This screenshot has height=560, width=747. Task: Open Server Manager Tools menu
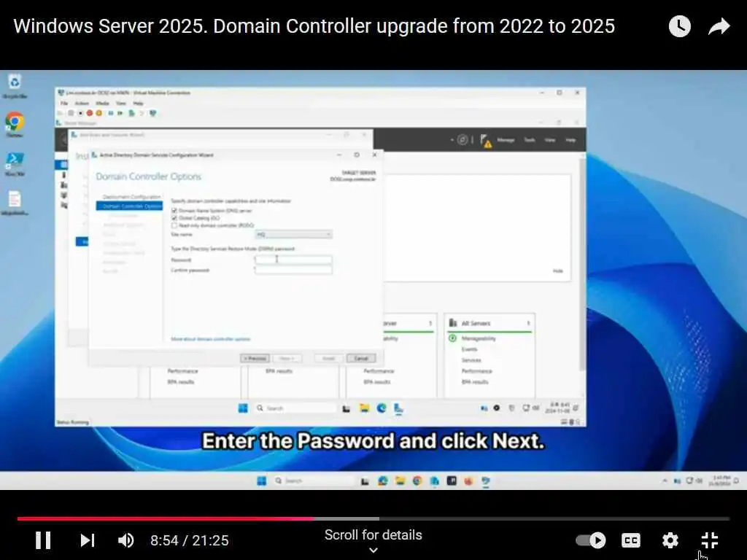pos(530,140)
